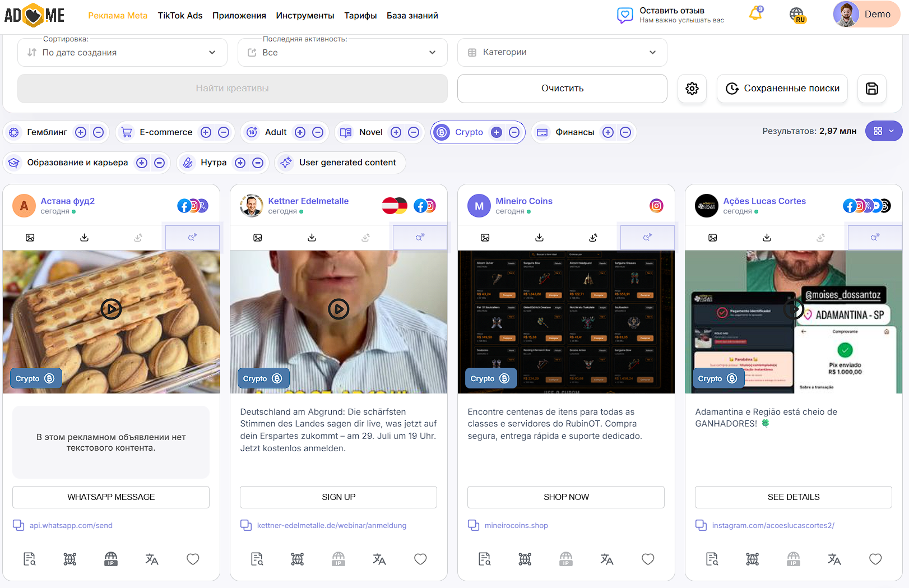
Task: Click the save search floppy disk icon
Action: pos(872,89)
